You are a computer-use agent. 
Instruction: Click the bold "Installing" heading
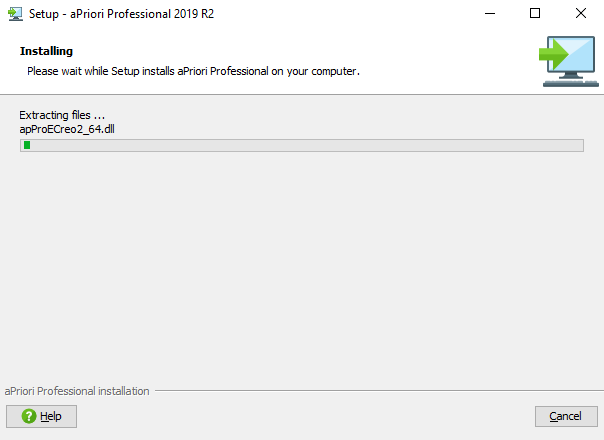46,51
